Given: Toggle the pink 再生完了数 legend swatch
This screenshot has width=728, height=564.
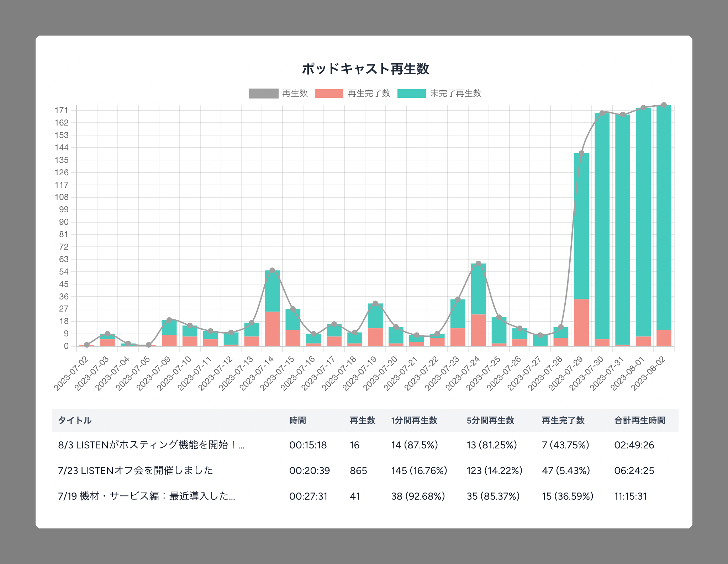Looking at the screenshot, I should click(329, 94).
